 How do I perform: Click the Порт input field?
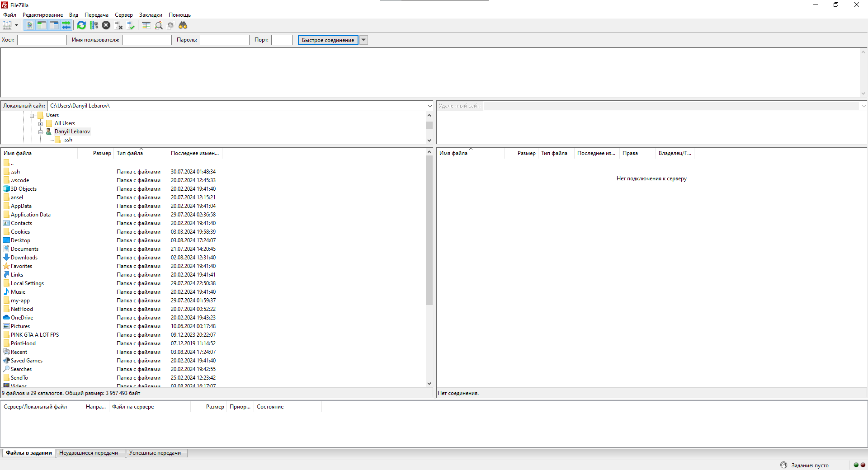click(282, 40)
